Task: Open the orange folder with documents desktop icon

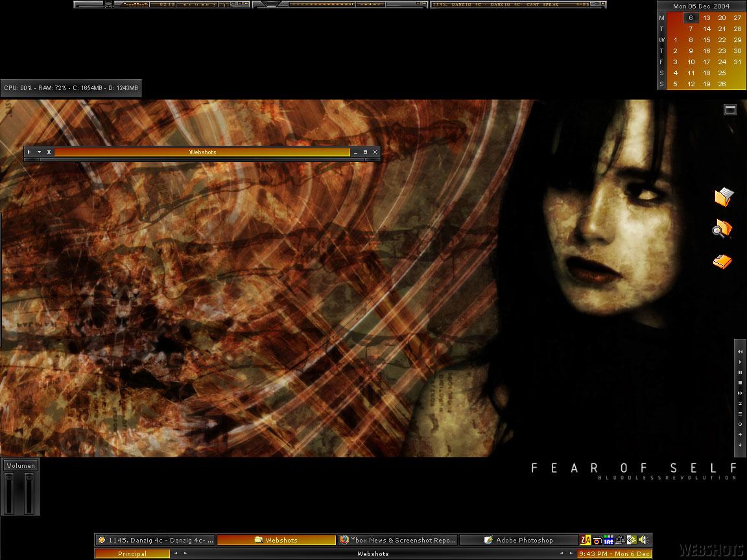Action: [x=723, y=196]
